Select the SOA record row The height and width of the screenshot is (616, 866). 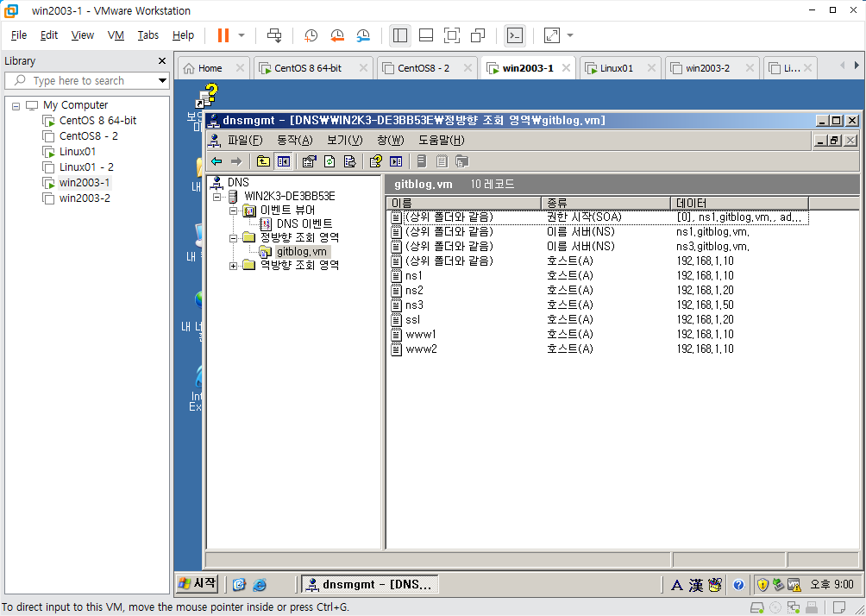click(x=599, y=217)
